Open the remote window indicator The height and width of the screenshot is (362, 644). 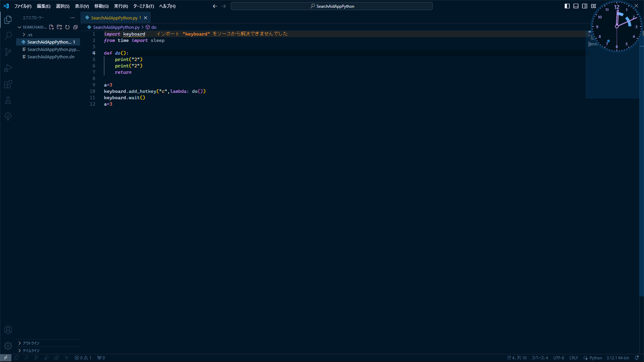pos(6,358)
